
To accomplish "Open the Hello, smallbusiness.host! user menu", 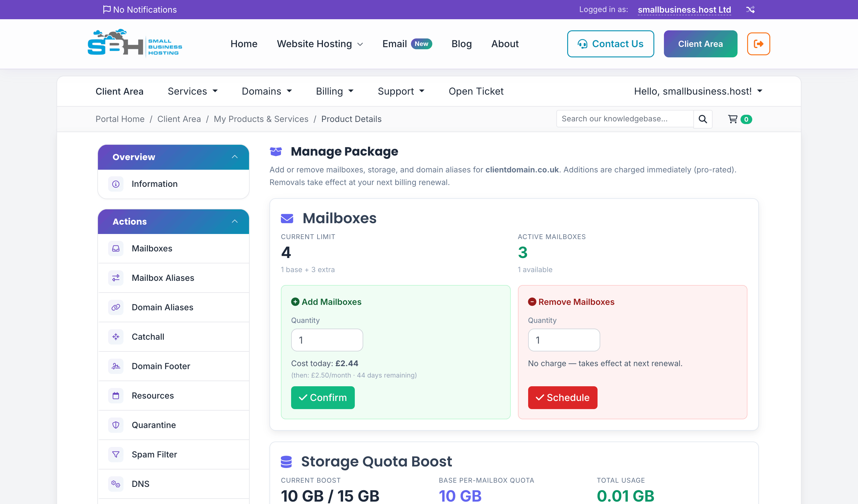I will [698, 91].
